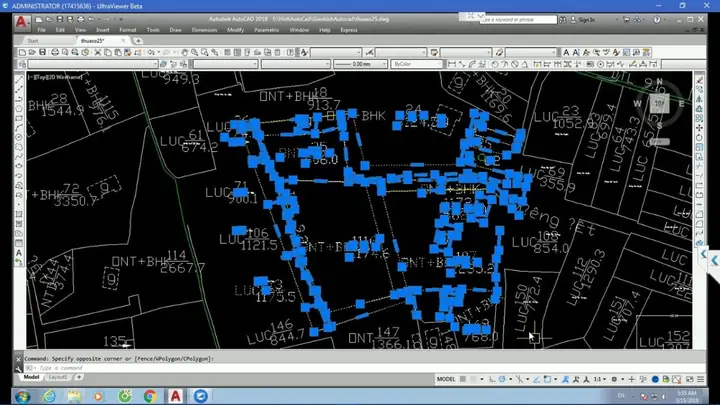Toggle Annotation Monitor plus icon

point(632,379)
